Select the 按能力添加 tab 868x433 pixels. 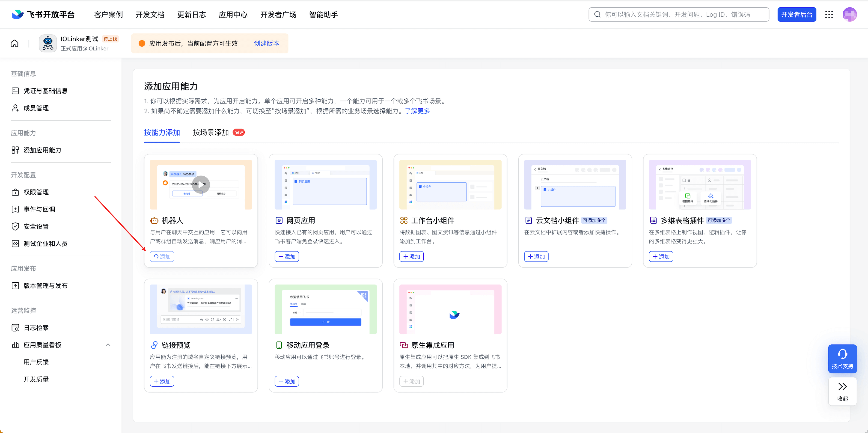coord(162,132)
